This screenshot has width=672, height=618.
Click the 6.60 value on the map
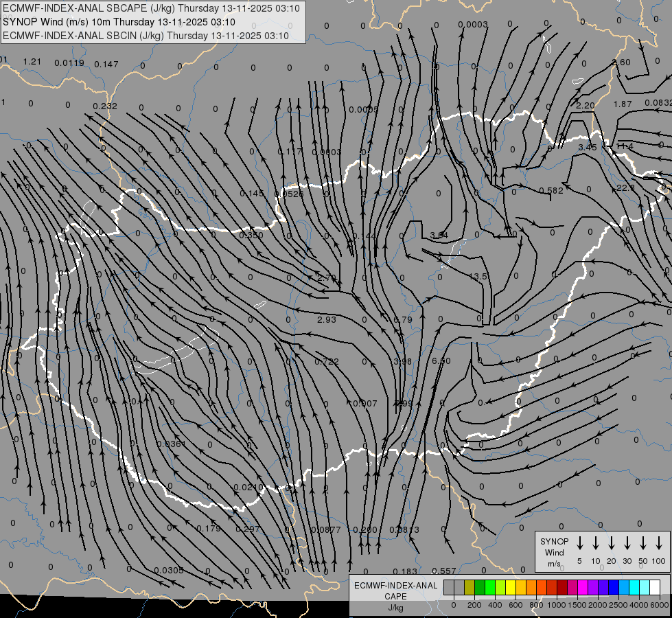coord(441,361)
